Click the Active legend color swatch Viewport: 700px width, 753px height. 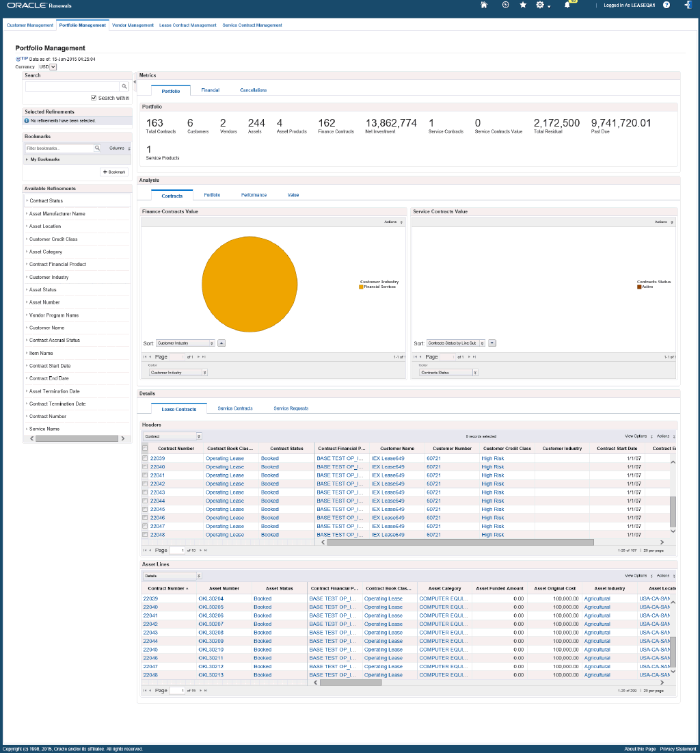pos(639,287)
